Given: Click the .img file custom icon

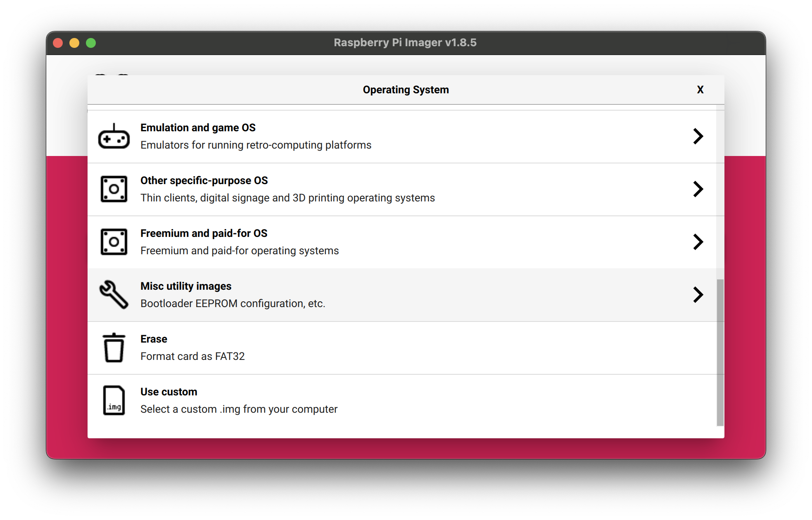Looking at the screenshot, I should click(x=114, y=400).
